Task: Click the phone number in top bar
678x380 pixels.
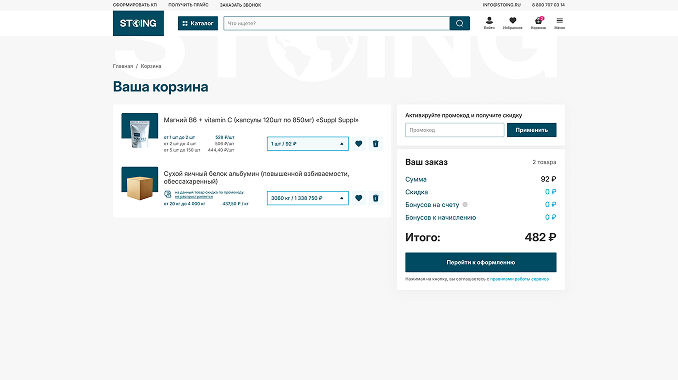Action: [548, 5]
